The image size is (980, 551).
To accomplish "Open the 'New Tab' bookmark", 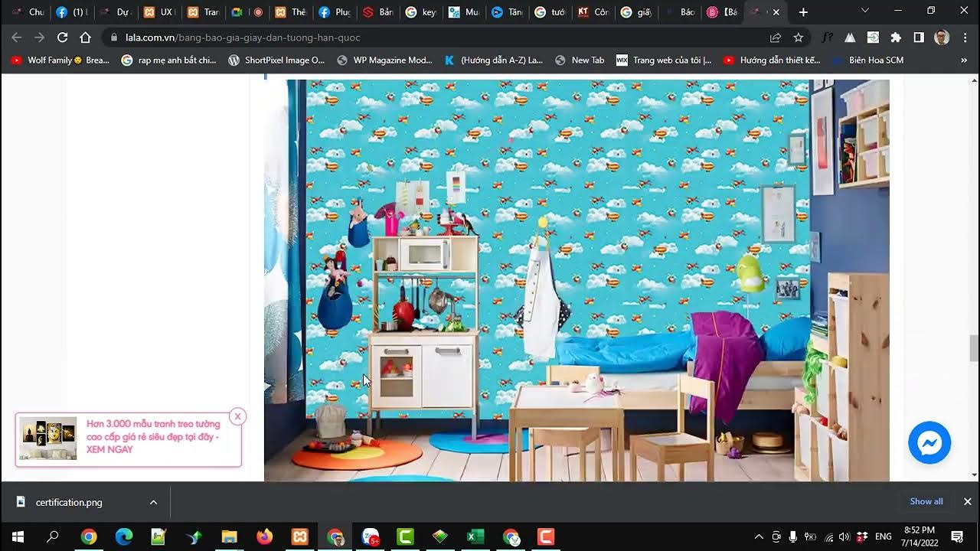I will (x=580, y=60).
